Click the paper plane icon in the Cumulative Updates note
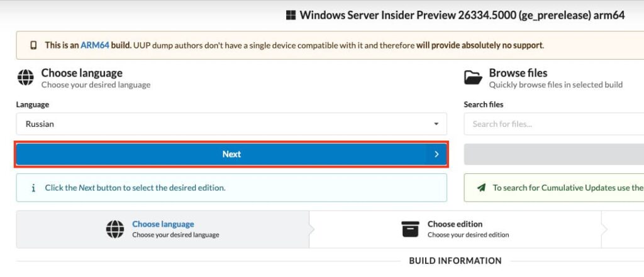 481,188
